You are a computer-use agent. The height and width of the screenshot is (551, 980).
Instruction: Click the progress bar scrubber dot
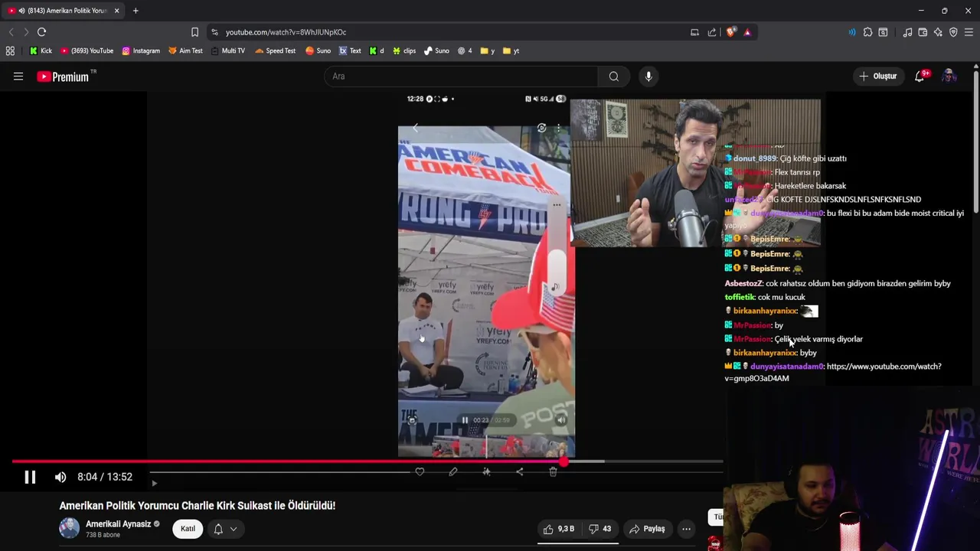tap(564, 461)
